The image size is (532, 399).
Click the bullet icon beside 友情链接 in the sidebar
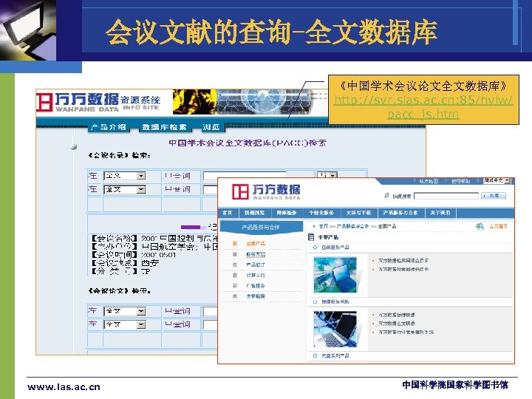coord(235,296)
